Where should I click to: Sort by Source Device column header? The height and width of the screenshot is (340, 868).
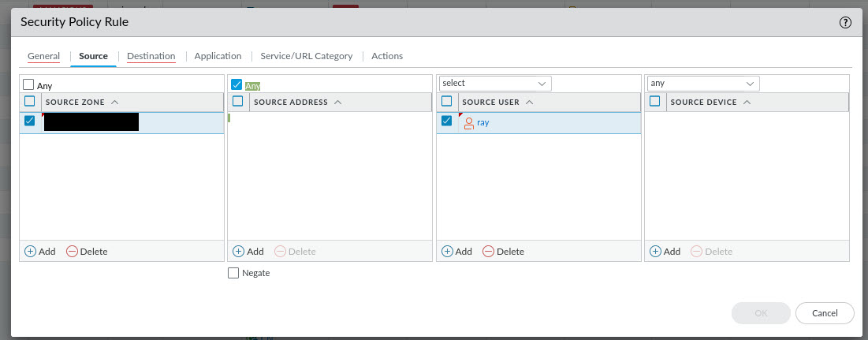coord(758,102)
